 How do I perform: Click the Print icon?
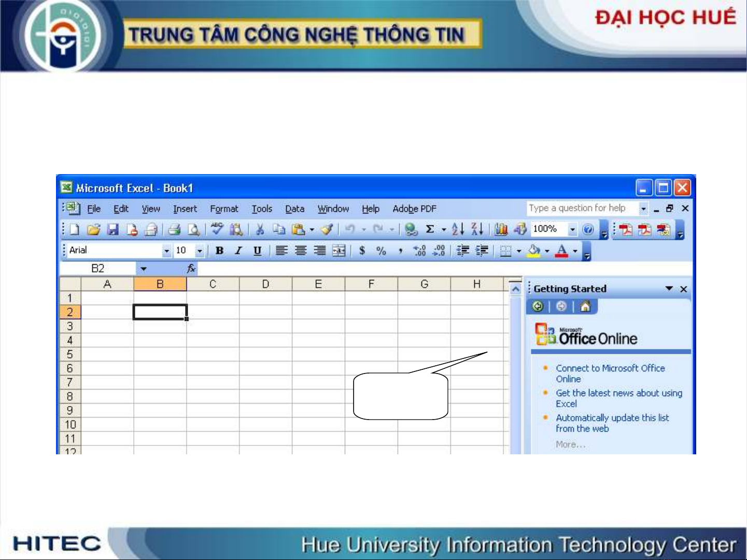click(175, 229)
